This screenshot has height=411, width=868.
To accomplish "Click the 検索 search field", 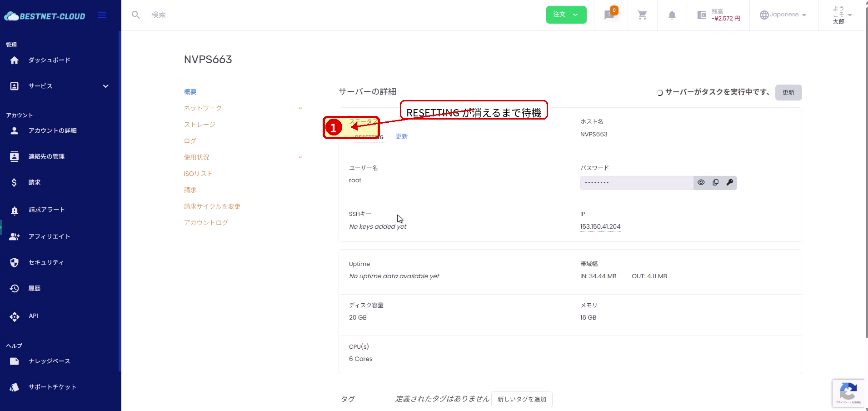I will (x=182, y=15).
